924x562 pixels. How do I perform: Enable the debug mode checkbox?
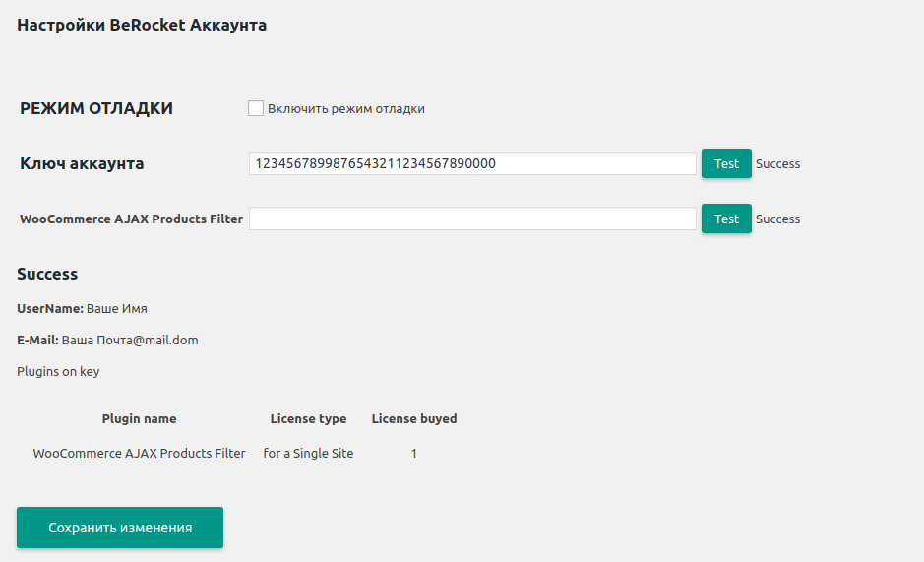tap(256, 108)
